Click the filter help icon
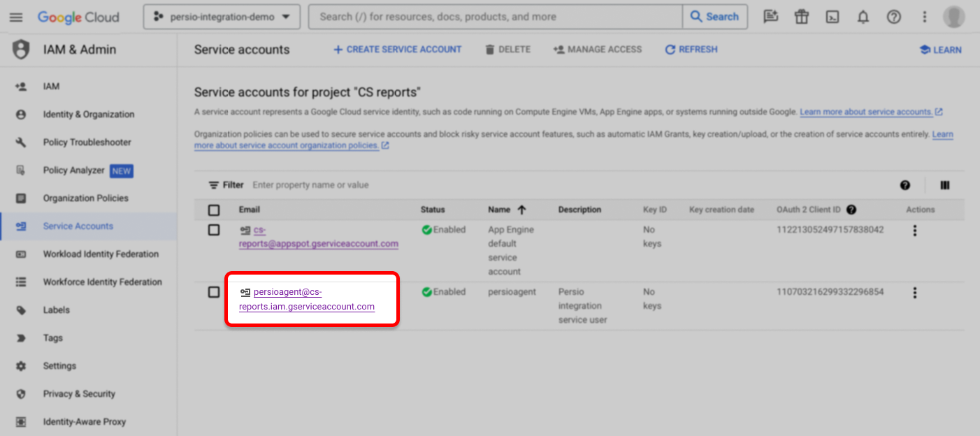The height and width of the screenshot is (436, 980). coord(905,185)
